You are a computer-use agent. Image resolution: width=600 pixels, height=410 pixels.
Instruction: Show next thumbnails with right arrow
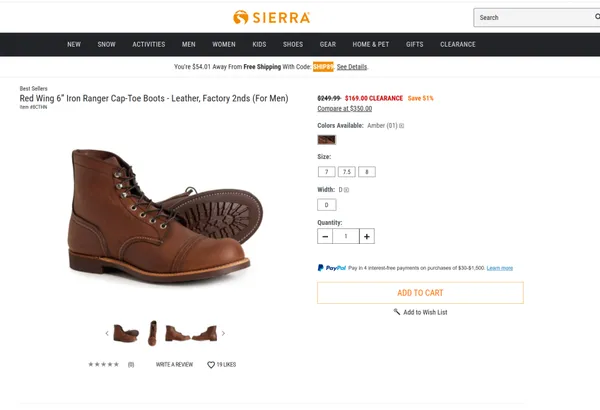tap(223, 333)
